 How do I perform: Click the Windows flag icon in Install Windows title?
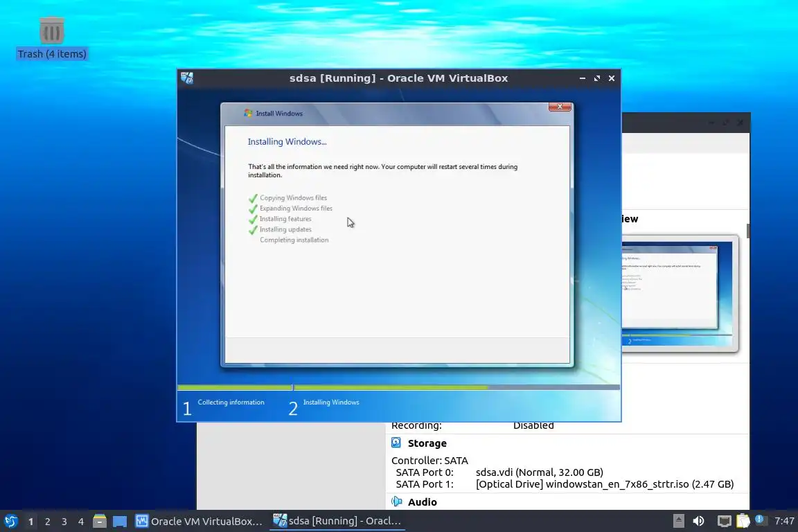pyautogui.click(x=248, y=113)
